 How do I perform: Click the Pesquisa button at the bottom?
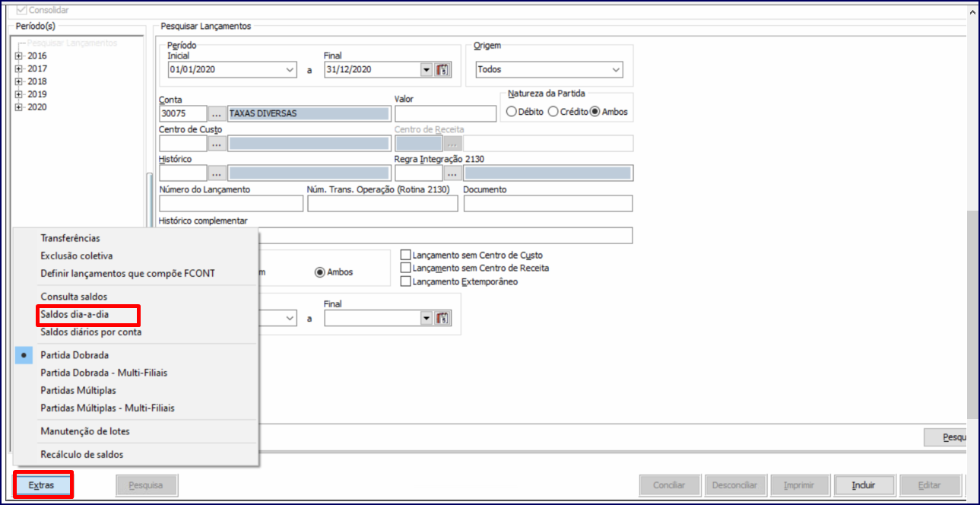pyautogui.click(x=146, y=485)
